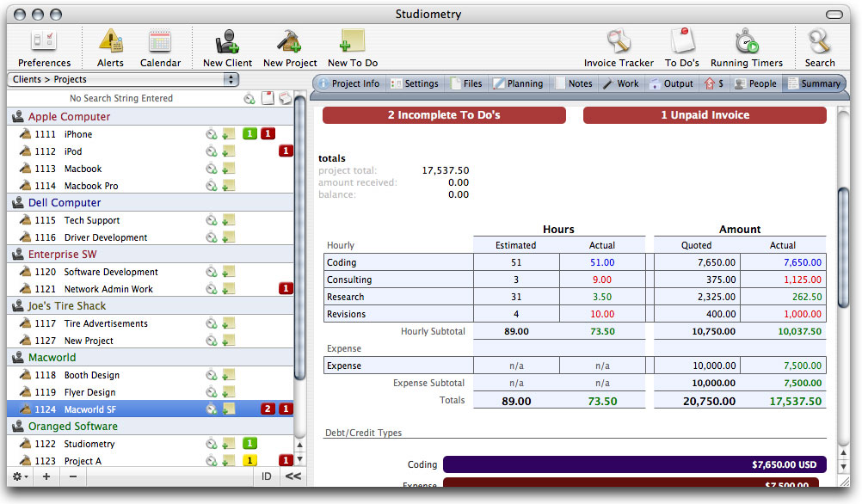Select the Apple Computer client
The image size is (862, 504).
pyautogui.click(x=150, y=116)
